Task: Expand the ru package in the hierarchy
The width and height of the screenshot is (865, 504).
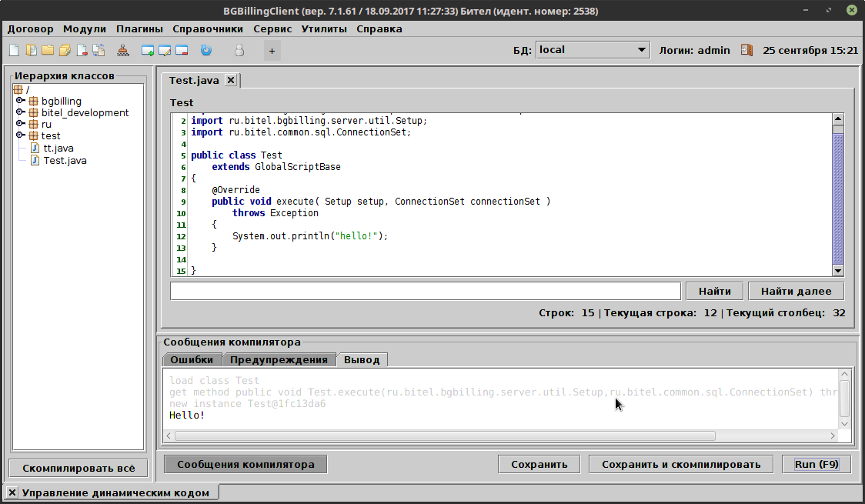Action: coord(21,124)
